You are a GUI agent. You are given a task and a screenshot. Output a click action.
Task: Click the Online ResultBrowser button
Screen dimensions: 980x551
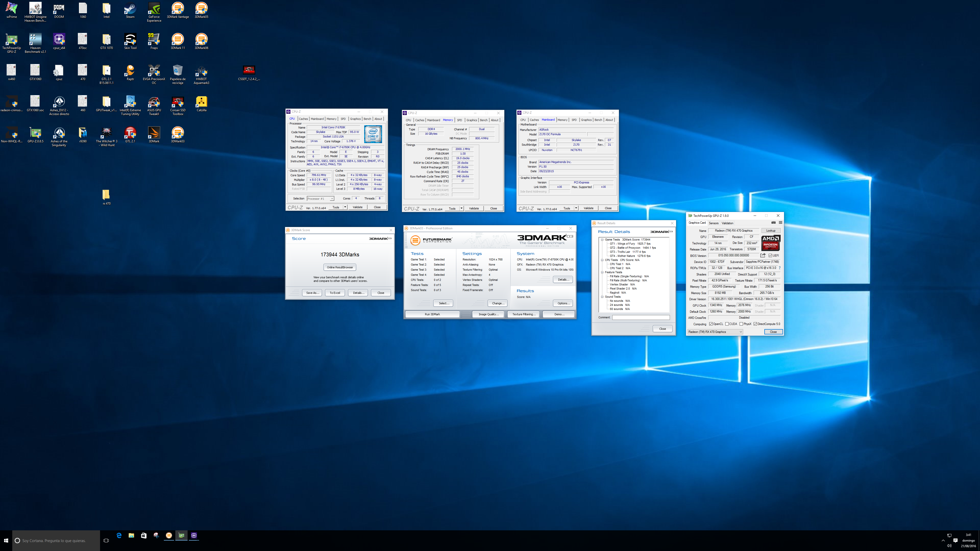coord(340,267)
